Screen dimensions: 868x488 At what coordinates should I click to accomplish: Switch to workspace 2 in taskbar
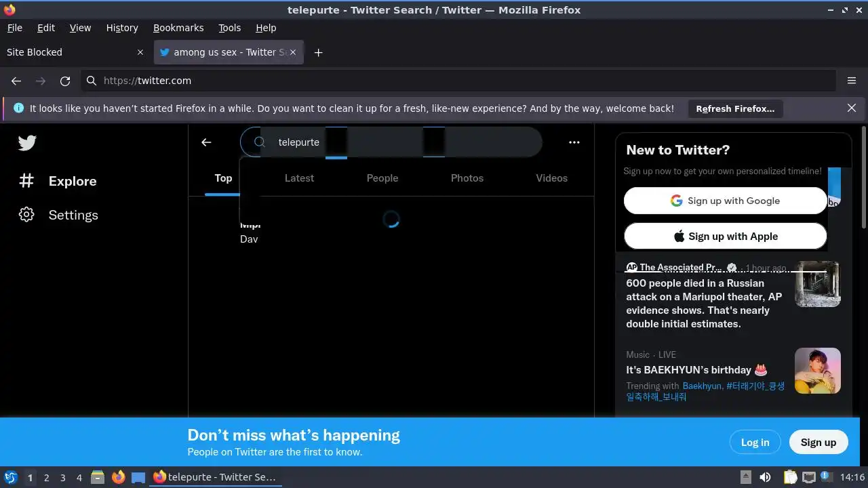(46, 477)
